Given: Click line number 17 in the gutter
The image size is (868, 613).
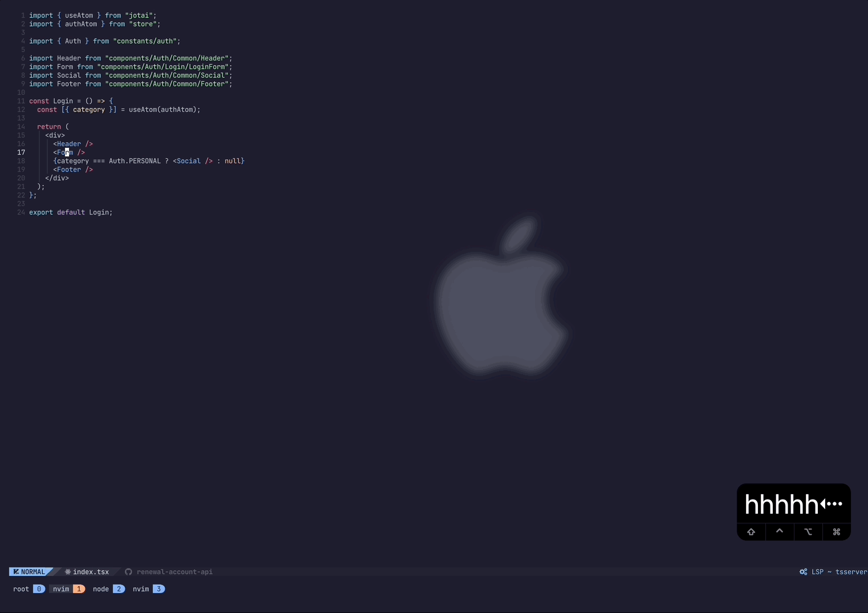Looking at the screenshot, I should click(x=21, y=152).
